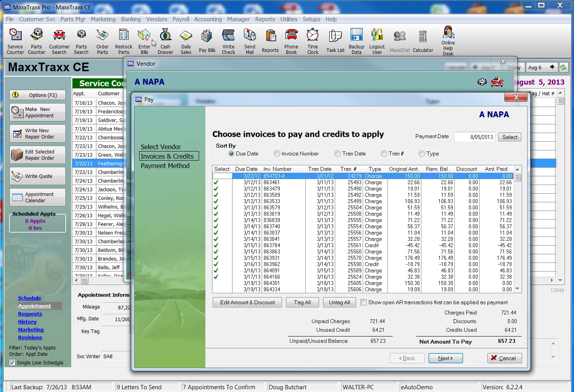The width and height of the screenshot is (574, 392).
Task: Open the File menu
Action: click(x=10, y=19)
